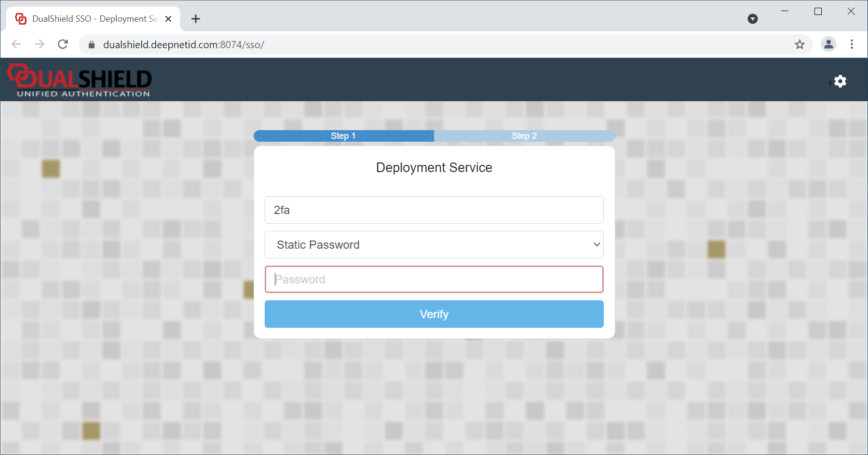
Task: Close the DualShield SSO tab
Action: click(x=168, y=19)
